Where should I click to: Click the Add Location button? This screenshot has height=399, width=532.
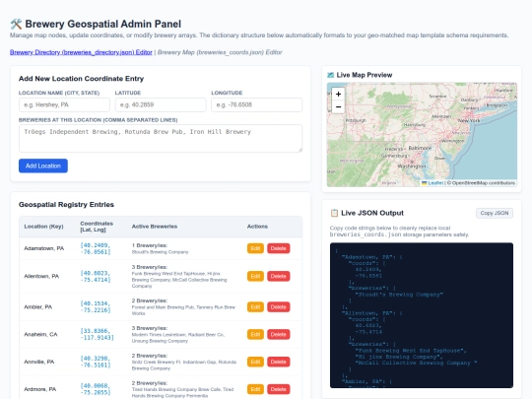[43, 166]
